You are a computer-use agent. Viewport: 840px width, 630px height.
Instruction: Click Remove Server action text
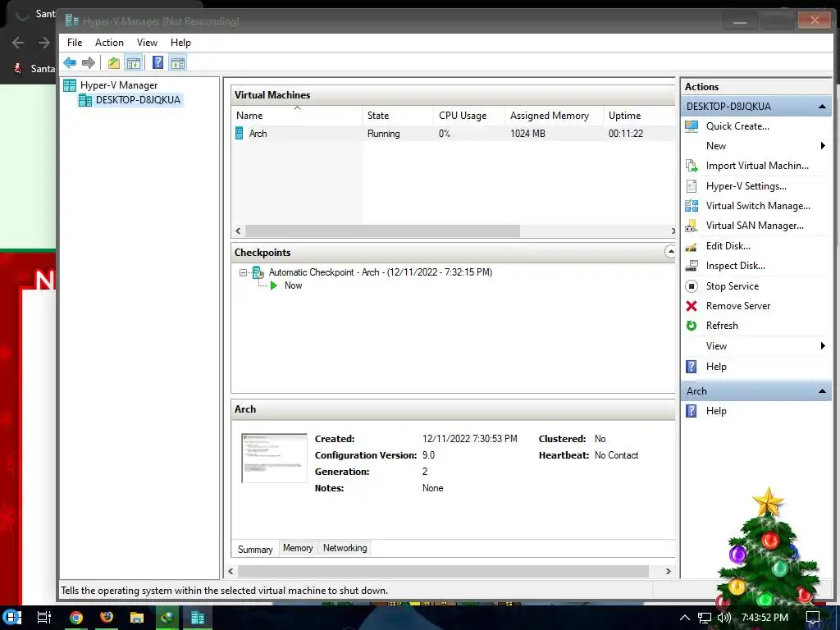[738, 306]
